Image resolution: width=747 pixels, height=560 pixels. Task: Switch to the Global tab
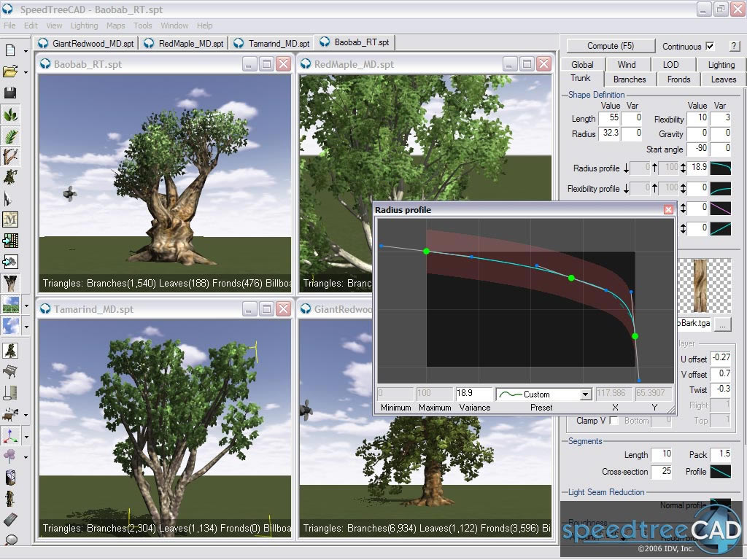582,65
